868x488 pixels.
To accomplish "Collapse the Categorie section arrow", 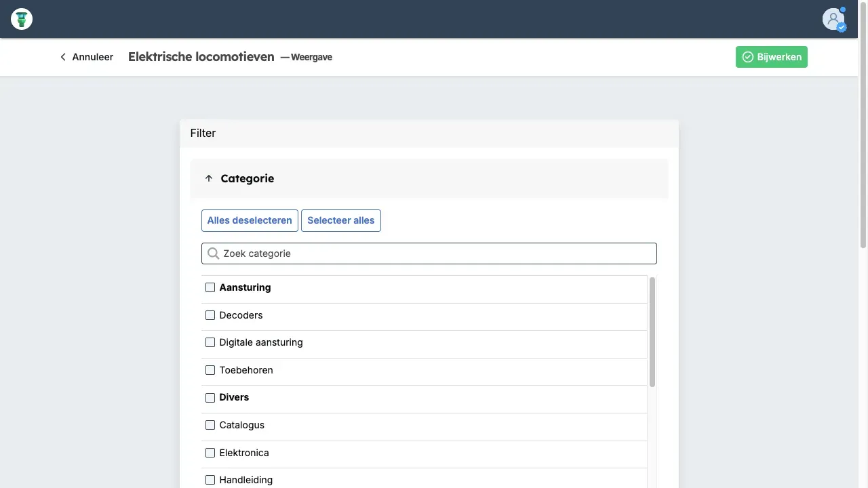I will point(209,179).
